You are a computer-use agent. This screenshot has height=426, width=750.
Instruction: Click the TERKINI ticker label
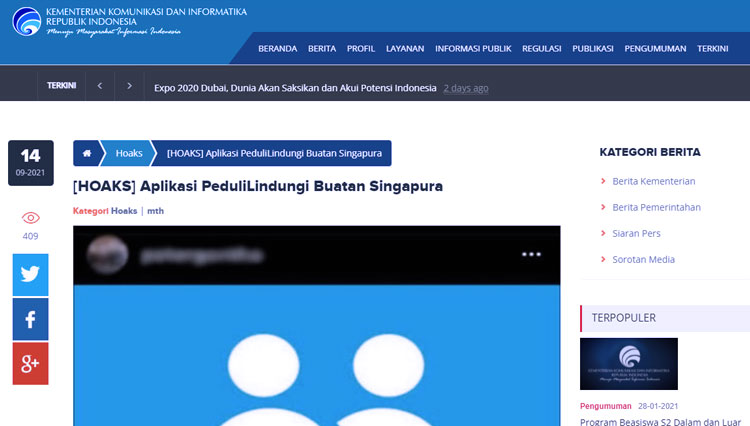(61, 86)
